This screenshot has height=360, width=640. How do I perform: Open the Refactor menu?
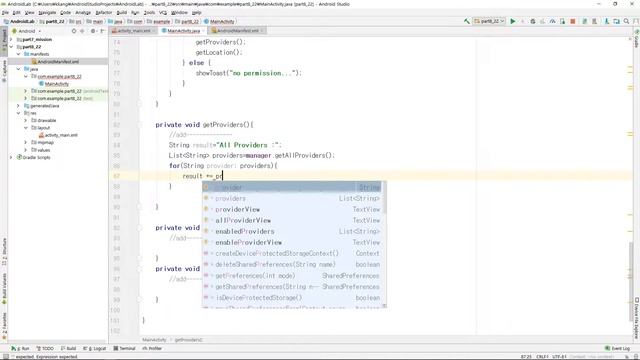(x=104, y=13)
